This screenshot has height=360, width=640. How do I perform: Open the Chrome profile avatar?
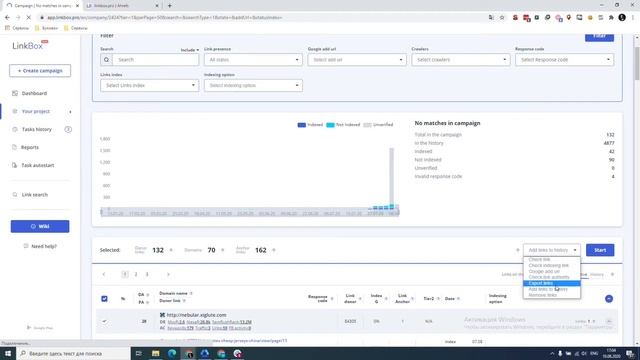622,18
